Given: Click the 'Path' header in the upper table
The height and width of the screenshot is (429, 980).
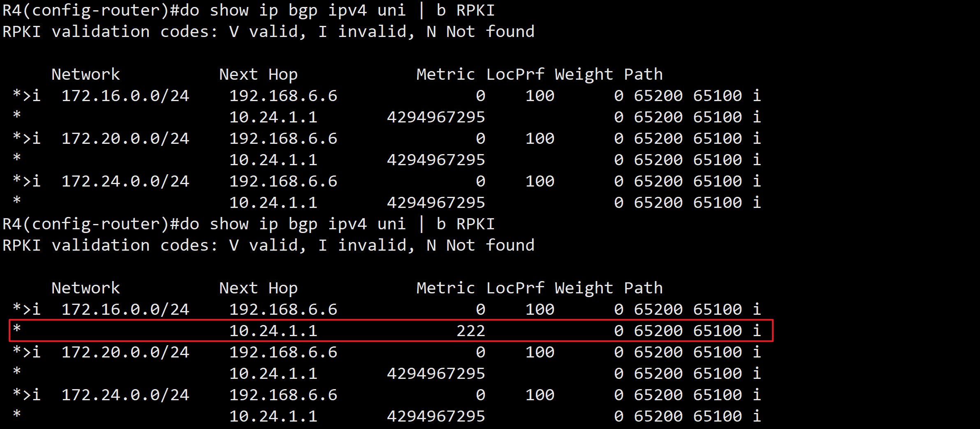Looking at the screenshot, I should click(x=644, y=74).
